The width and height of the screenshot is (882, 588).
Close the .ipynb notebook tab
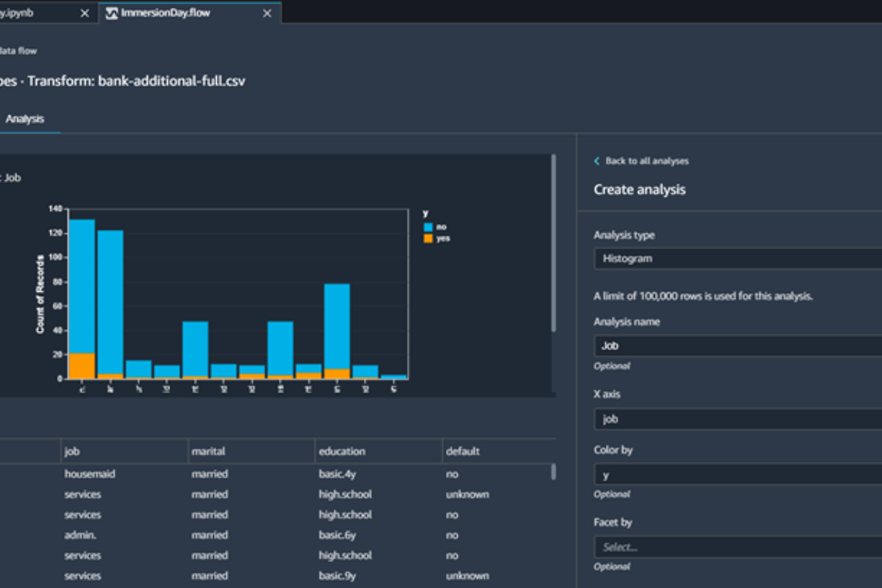pyautogui.click(x=85, y=13)
